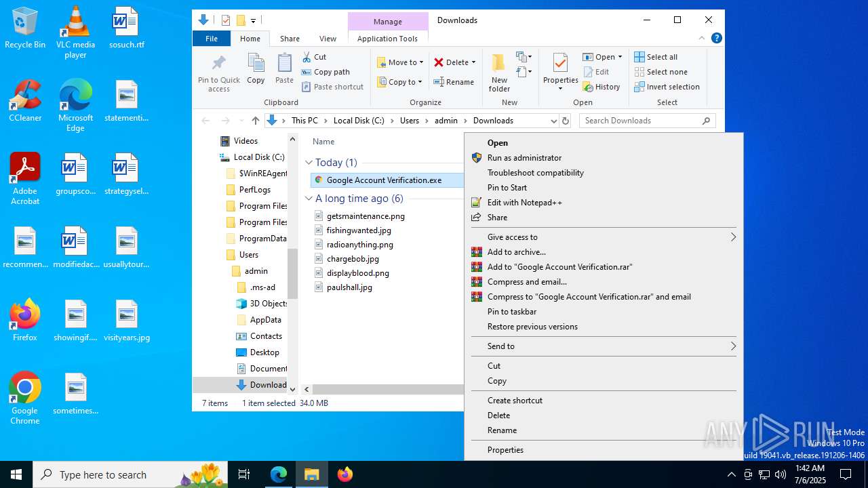Image resolution: width=868 pixels, height=488 pixels.
Task: Click the Up directory arrow
Action: pos(255,121)
